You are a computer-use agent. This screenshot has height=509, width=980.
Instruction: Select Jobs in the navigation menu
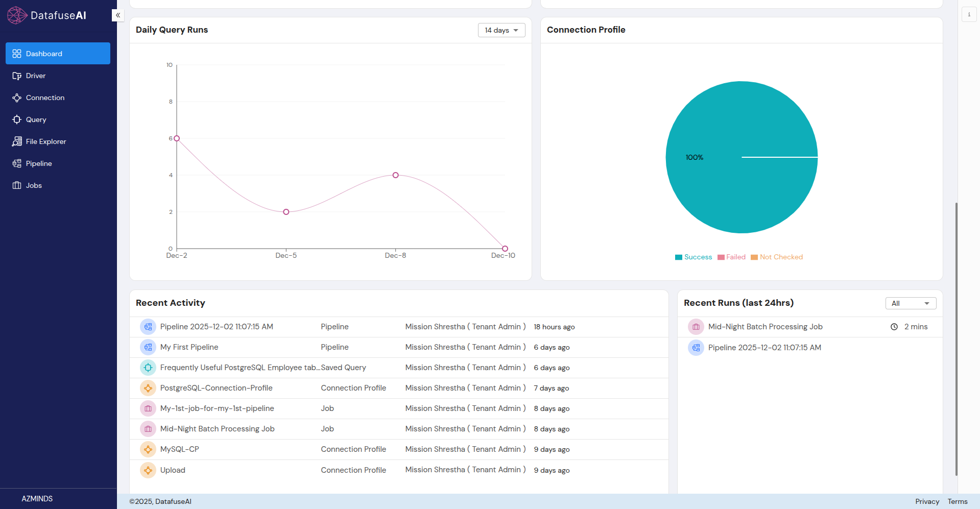(x=34, y=185)
